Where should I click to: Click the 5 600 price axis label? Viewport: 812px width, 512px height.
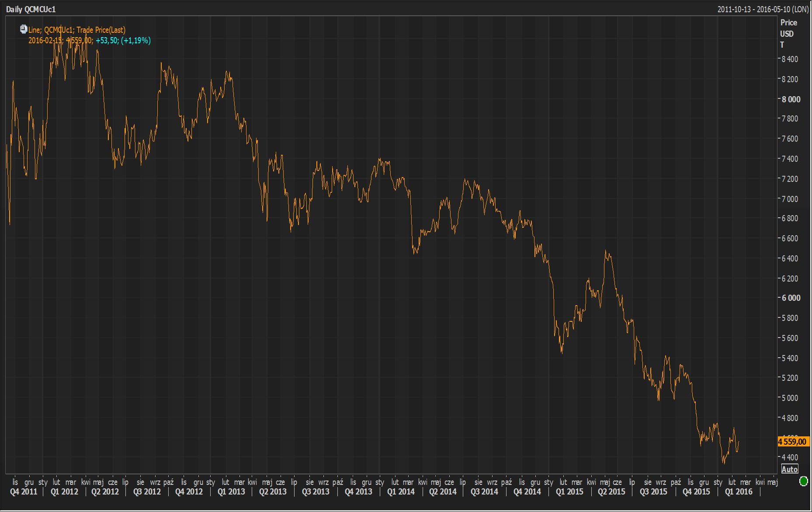point(790,338)
